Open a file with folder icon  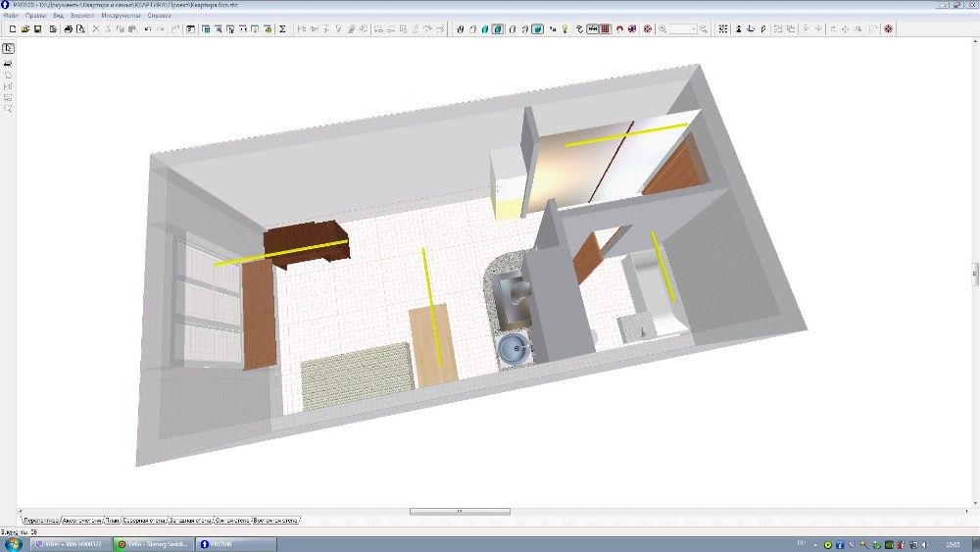(x=25, y=28)
